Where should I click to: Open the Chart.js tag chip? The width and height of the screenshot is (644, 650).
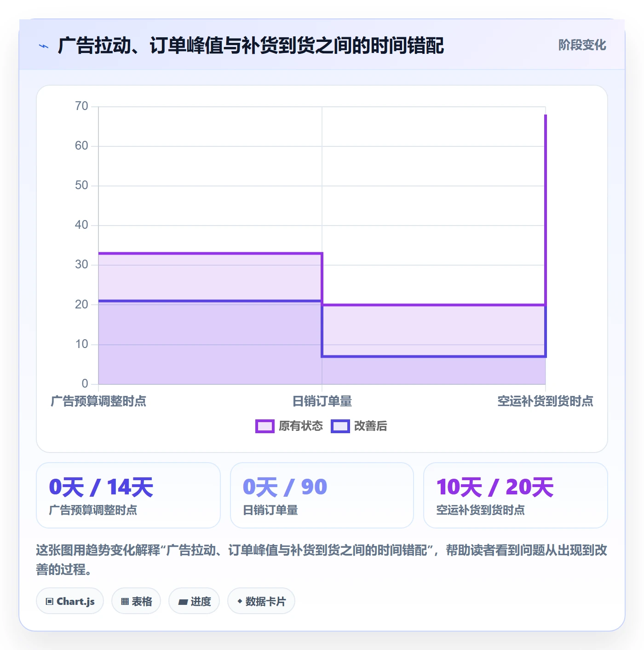[x=70, y=601]
